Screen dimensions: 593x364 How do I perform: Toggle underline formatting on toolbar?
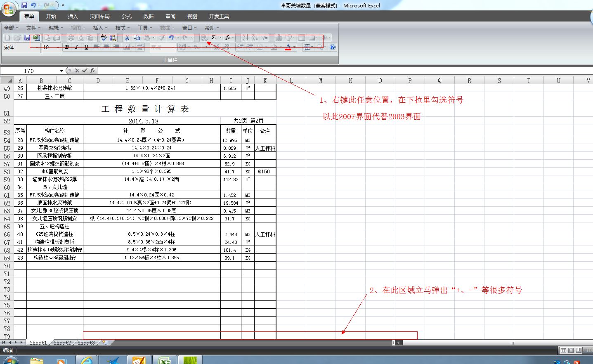pos(85,47)
